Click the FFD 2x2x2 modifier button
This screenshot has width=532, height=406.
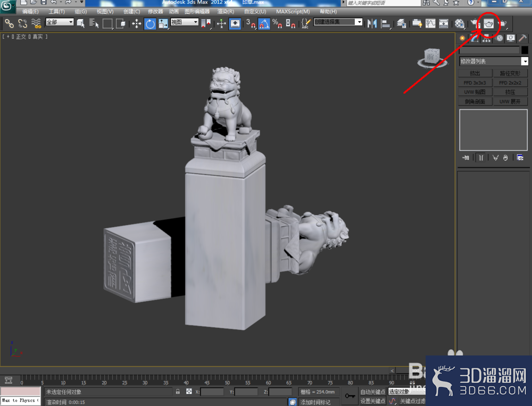tap(510, 82)
